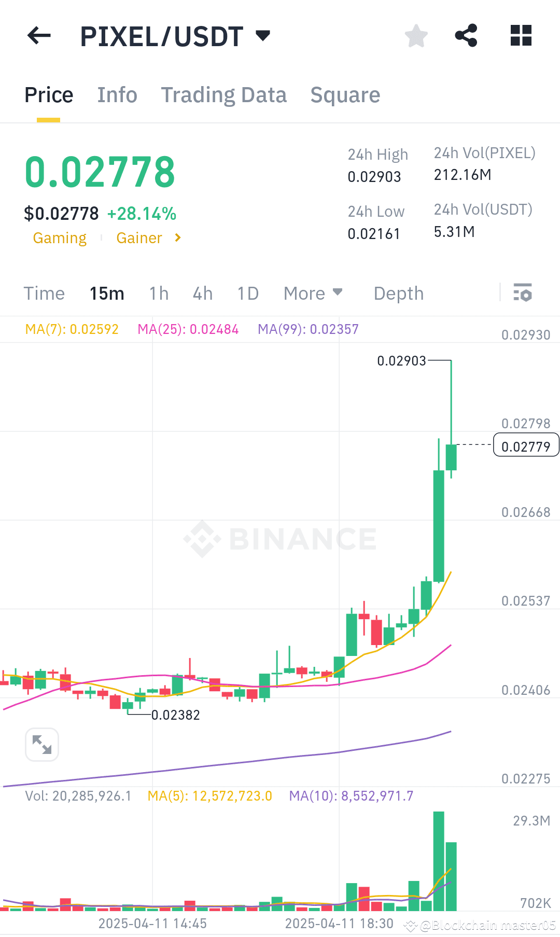Viewport: 560px width, 937px height.
Task: Expand the More intervals dropdown
Action: [313, 293]
